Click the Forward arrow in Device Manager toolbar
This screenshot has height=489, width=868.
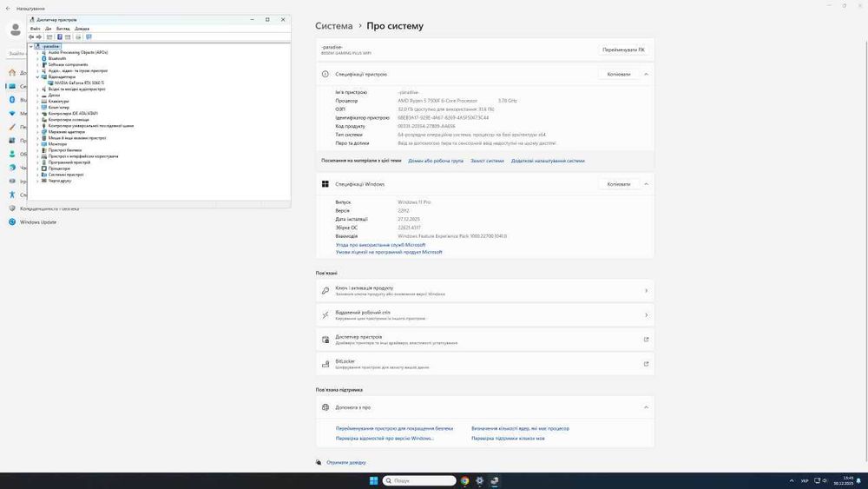point(39,37)
